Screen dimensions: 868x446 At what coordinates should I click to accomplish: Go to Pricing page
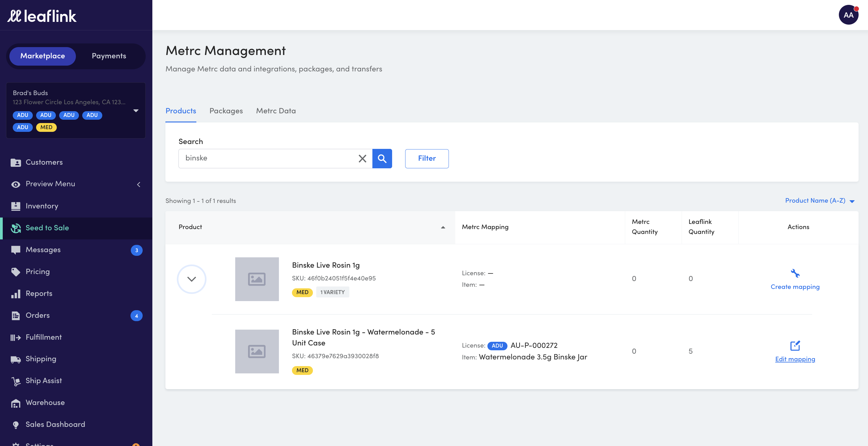(x=38, y=272)
